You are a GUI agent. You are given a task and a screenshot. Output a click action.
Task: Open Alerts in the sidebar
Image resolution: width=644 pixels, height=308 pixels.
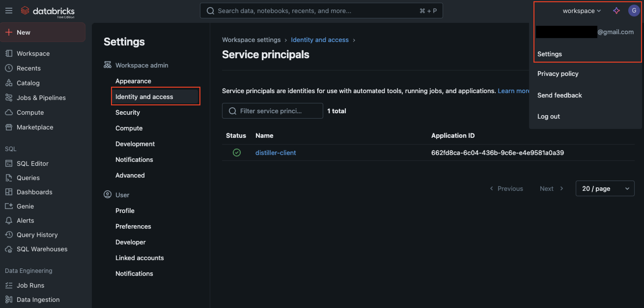25,221
